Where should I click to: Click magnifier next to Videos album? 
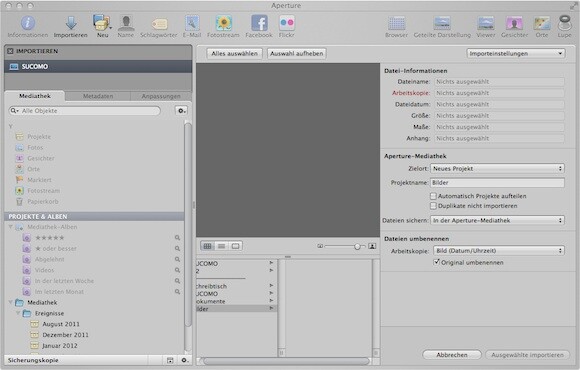click(178, 270)
